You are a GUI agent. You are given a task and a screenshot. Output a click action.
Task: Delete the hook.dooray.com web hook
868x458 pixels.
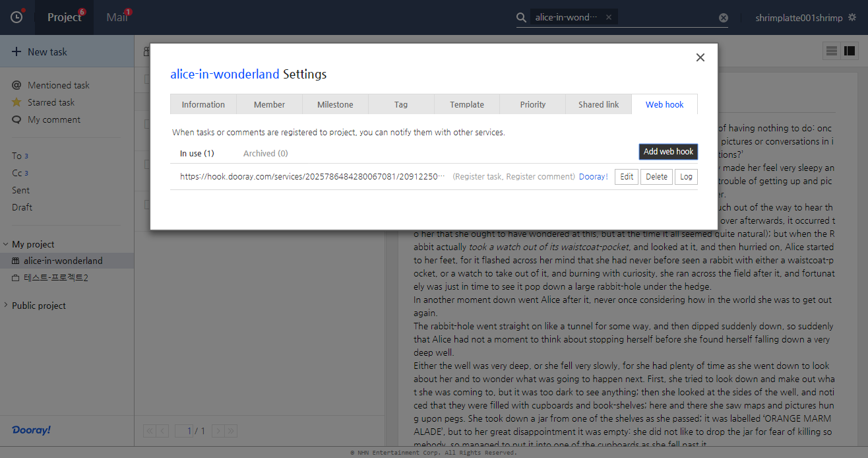[656, 177]
